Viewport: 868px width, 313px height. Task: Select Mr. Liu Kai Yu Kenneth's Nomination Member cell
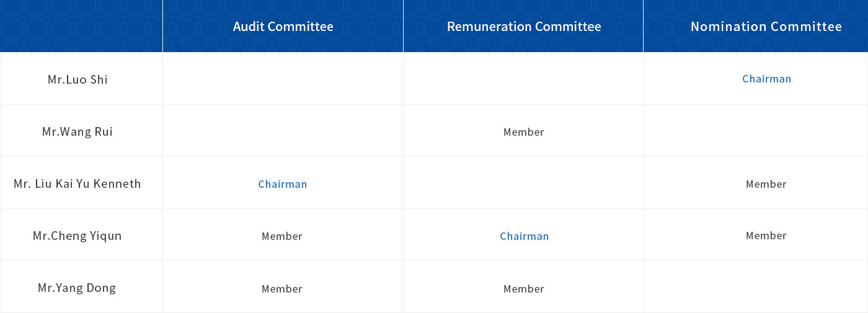click(766, 184)
